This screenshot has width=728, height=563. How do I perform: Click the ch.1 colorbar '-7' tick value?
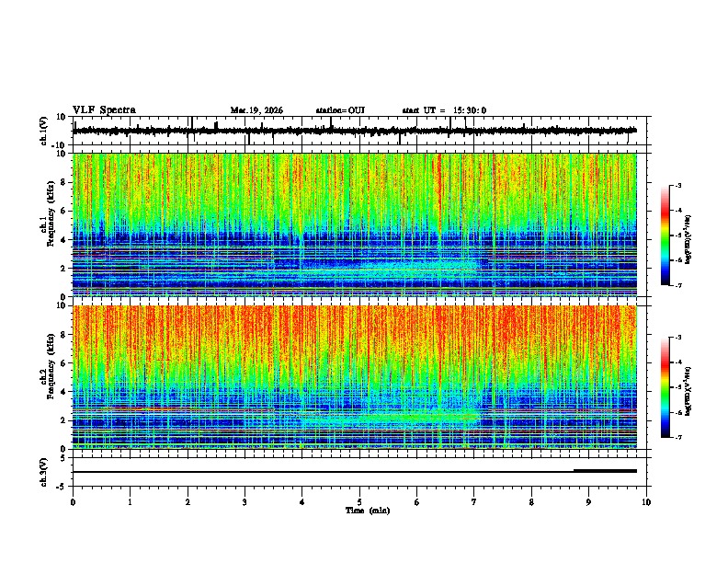(678, 285)
